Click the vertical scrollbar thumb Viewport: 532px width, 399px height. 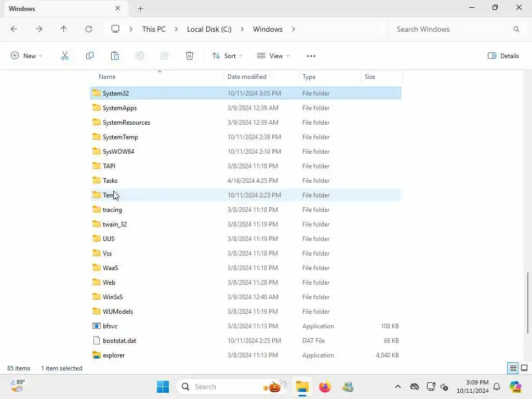528,303
